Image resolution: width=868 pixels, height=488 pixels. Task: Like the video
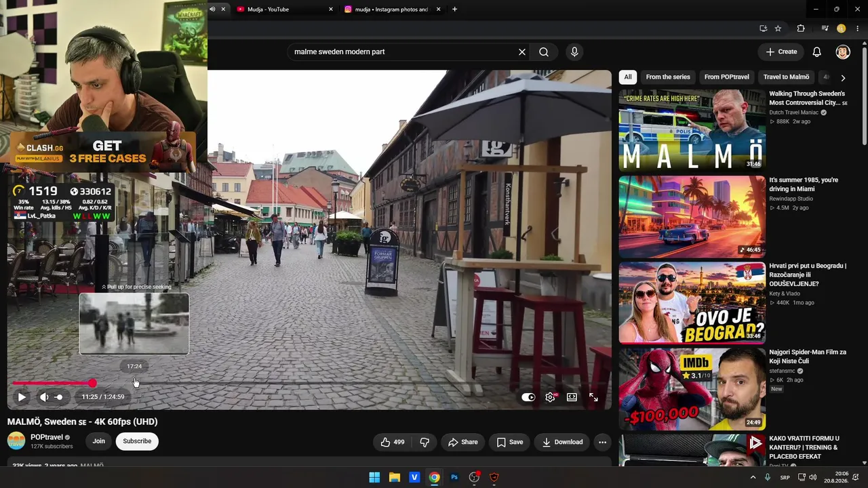[392, 443]
